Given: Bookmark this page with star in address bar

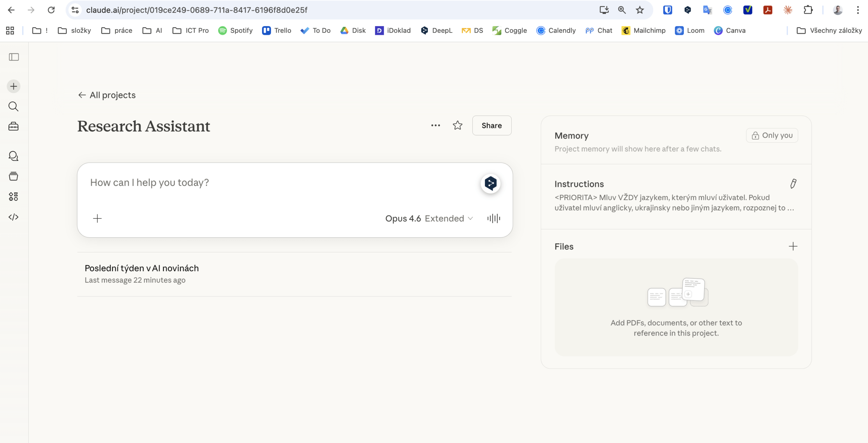Looking at the screenshot, I should click(x=640, y=10).
